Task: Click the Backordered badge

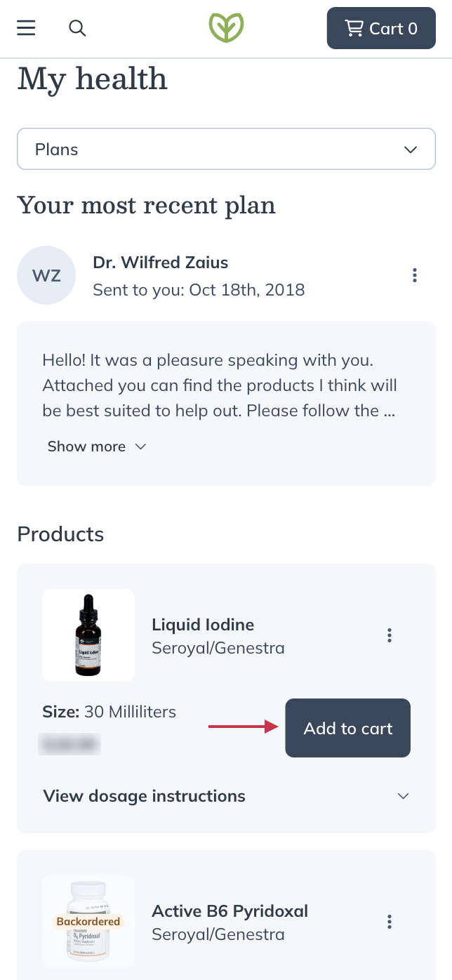Action: [x=88, y=921]
